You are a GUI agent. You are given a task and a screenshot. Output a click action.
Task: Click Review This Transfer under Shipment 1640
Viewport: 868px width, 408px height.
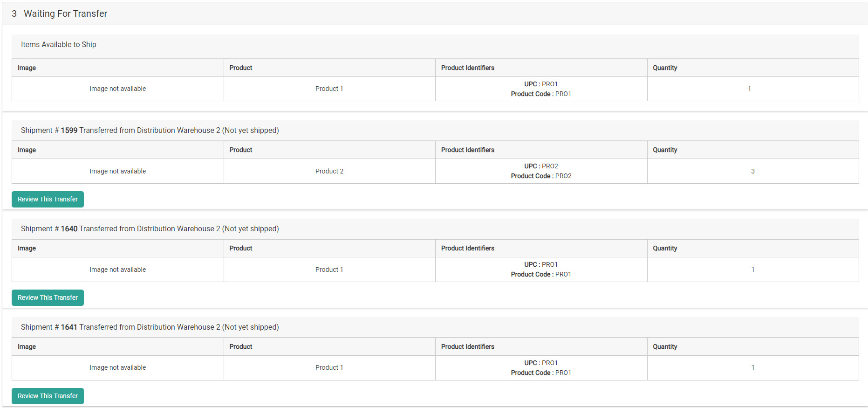(48, 297)
